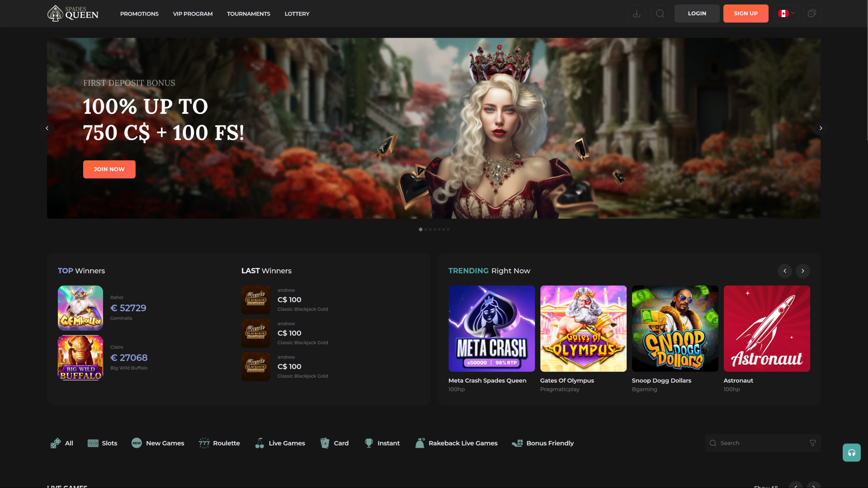868x488 pixels.
Task: Show next trending games
Action: point(802,271)
